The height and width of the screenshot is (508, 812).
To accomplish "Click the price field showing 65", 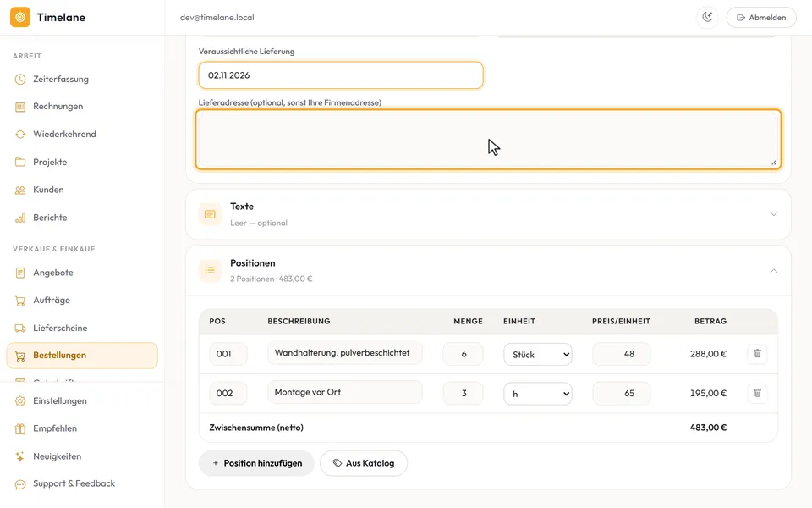I will 622,394.
